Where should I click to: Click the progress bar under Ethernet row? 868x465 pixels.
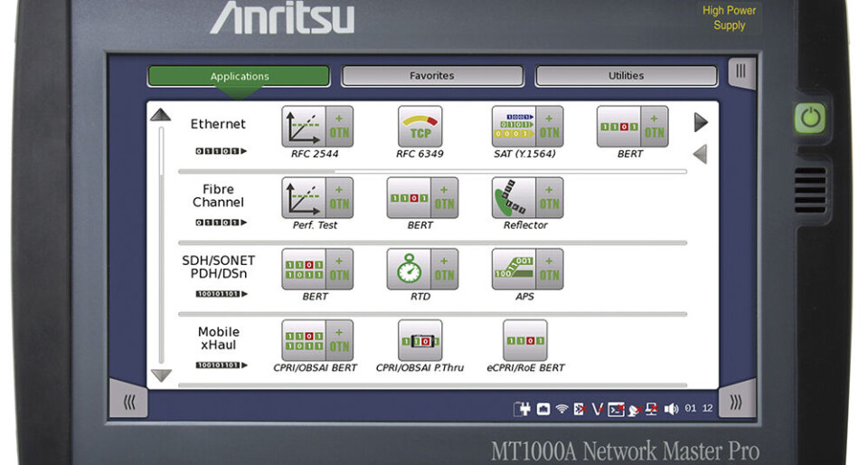pos(432,172)
